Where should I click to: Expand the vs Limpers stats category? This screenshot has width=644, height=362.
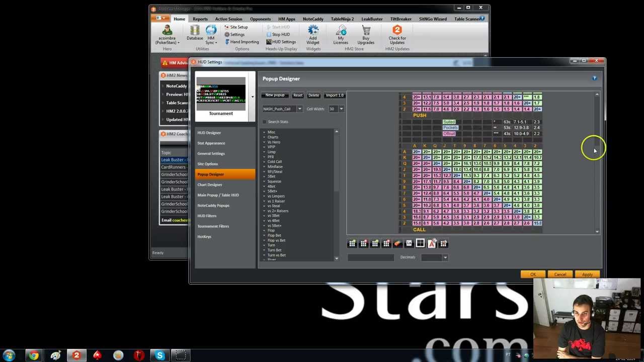point(264,196)
